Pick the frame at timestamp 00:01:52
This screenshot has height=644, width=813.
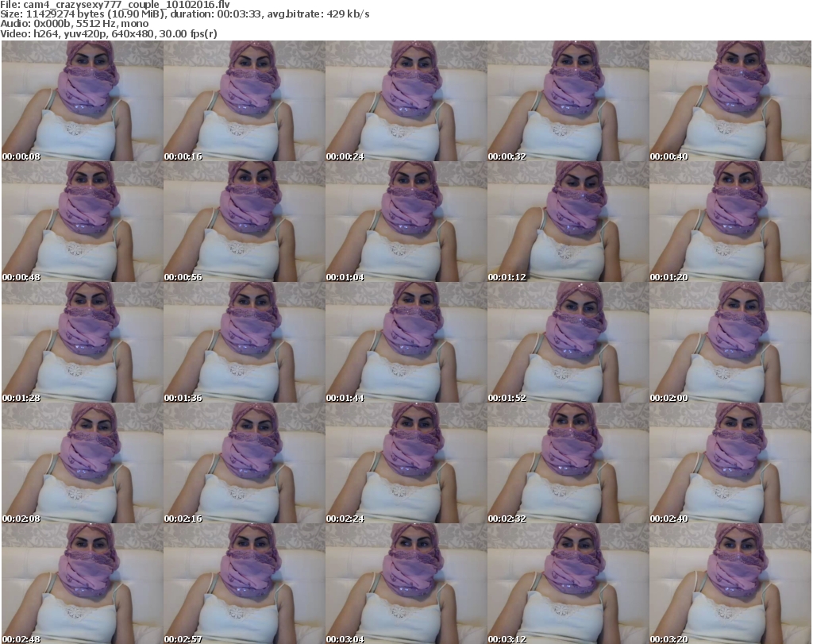coord(568,343)
